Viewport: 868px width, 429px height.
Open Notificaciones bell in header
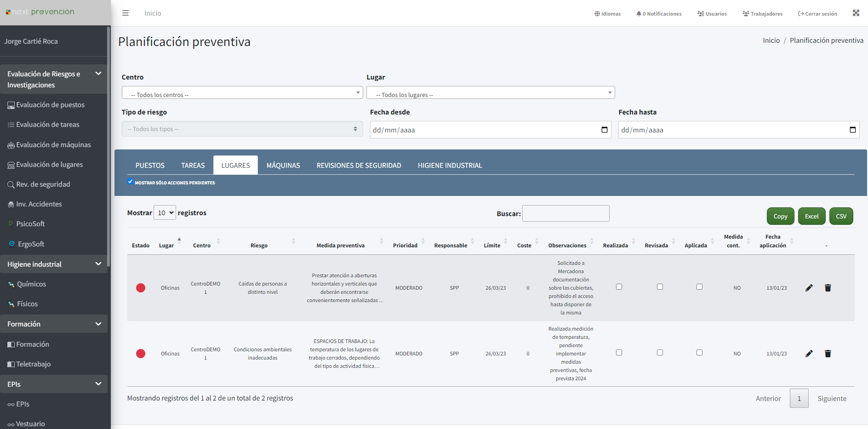[659, 14]
